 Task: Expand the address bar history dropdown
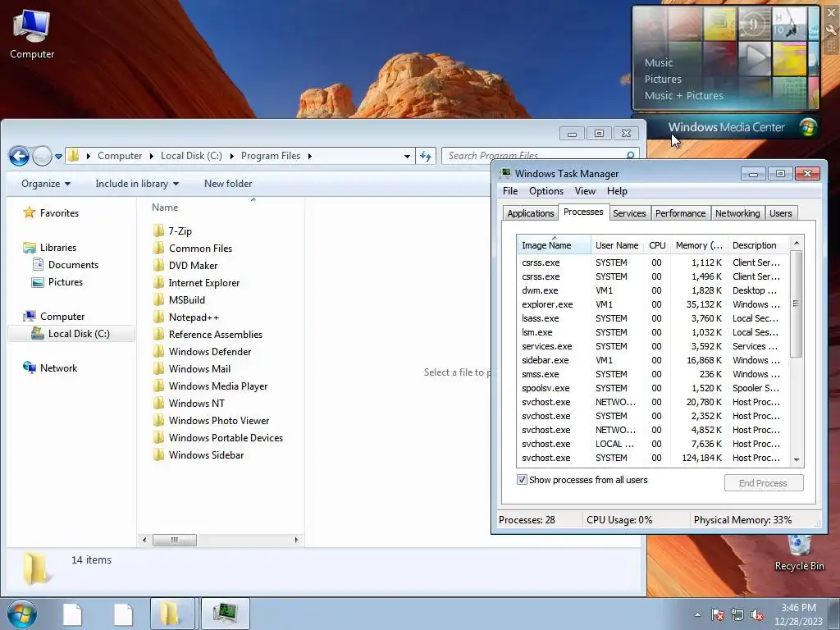[407, 156]
